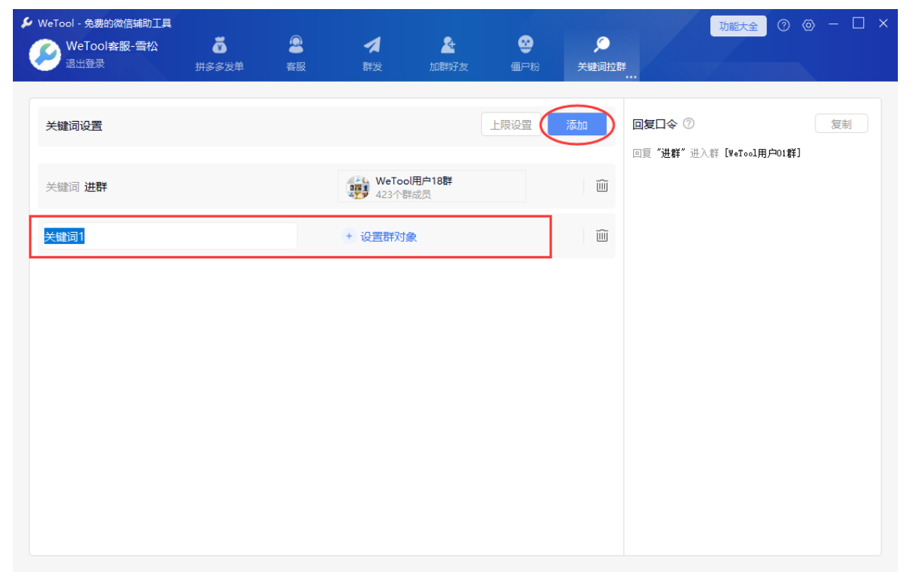Switch to the 僵尸粉 tab label
Screen dimensions: 916x588
[525, 67]
